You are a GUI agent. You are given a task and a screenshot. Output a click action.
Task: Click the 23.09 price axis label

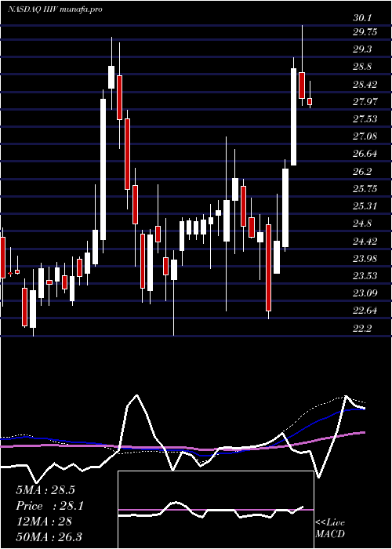[x=365, y=293]
